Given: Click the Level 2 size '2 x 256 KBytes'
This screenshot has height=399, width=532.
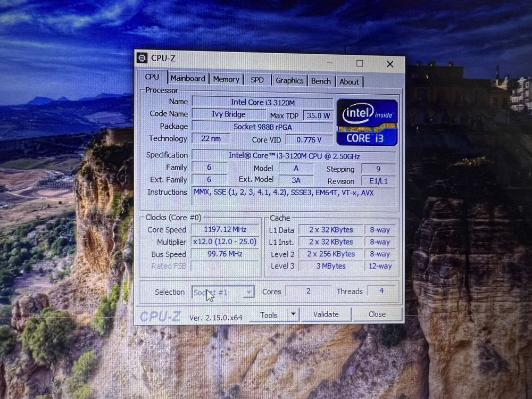Looking at the screenshot, I should (x=331, y=254).
